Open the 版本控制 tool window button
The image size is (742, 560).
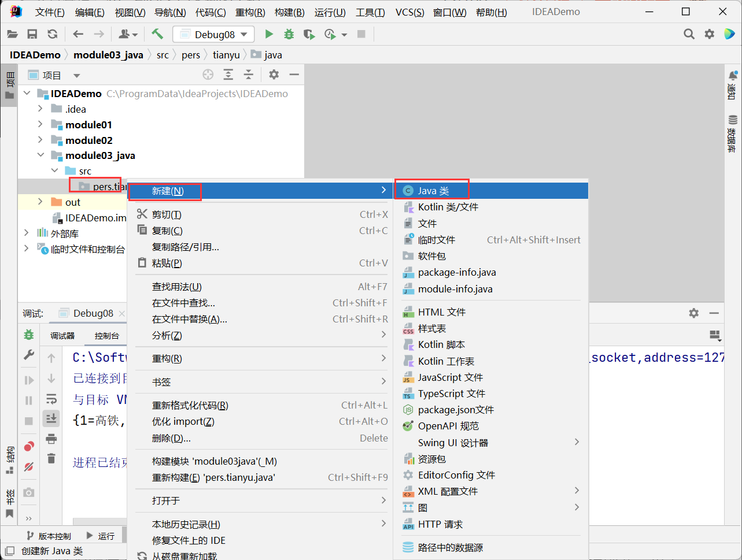(x=49, y=536)
